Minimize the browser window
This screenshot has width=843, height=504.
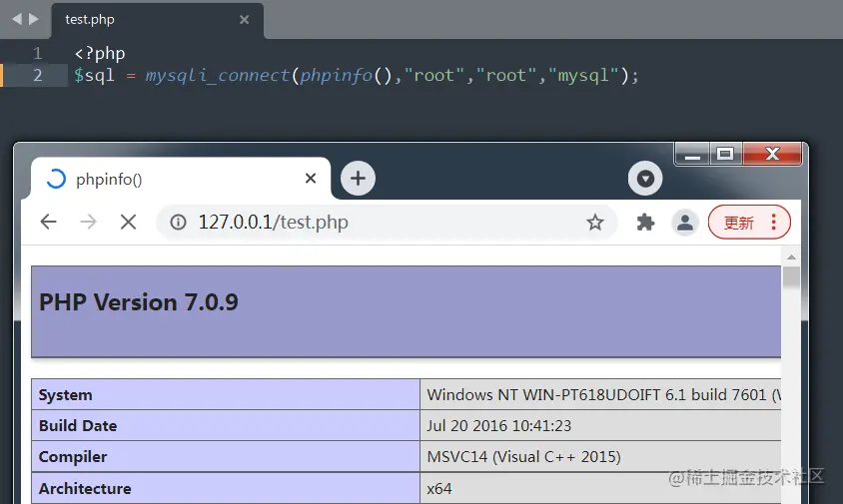click(x=692, y=155)
